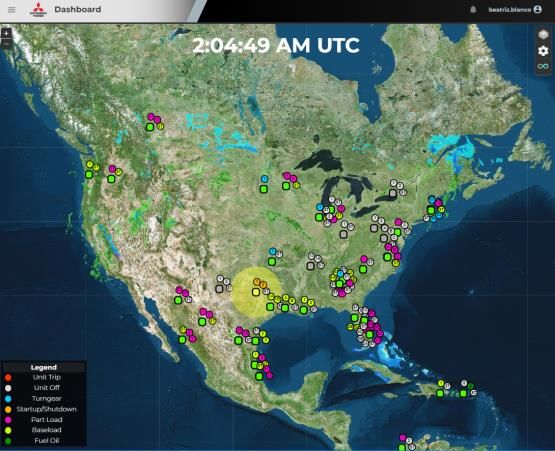The height and width of the screenshot is (451, 555).
Task: Open the beatriz.blanco user account menu
Action: [x=515, y=10]
